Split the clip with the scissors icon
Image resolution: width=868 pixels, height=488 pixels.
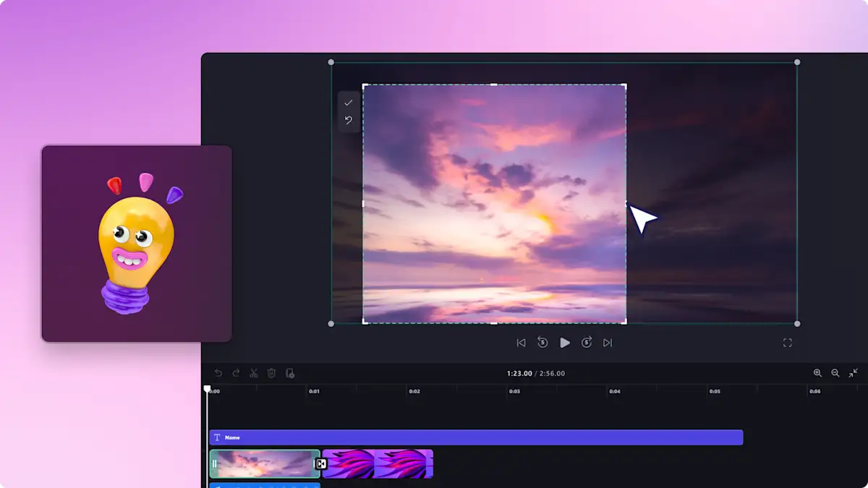(254, 374)
